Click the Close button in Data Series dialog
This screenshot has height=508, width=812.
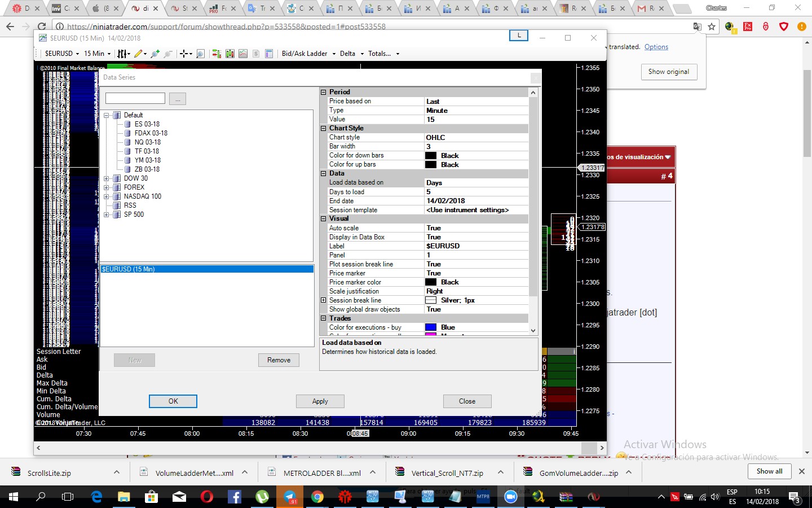[467, 401]
